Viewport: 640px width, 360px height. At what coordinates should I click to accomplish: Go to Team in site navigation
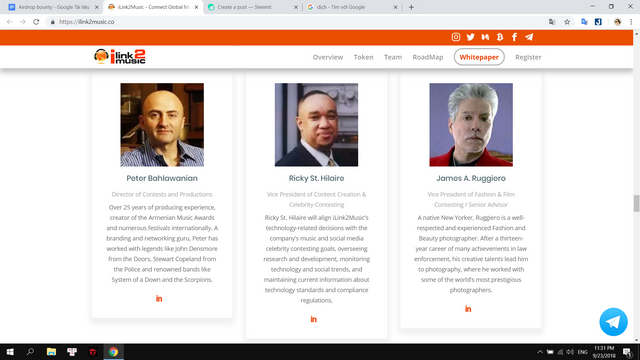393,57
